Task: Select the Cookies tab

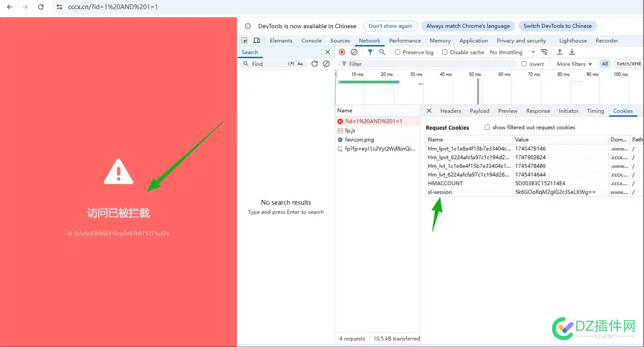Action: [x=623, y=111]
